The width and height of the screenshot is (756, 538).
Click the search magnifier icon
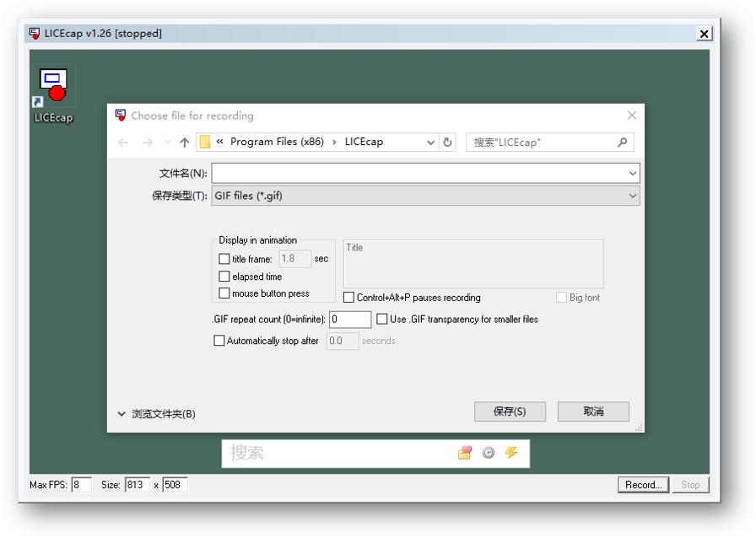[622, 143]
